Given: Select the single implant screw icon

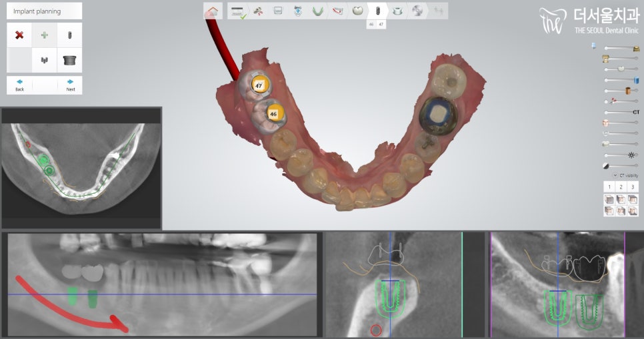Looking at the screenshot, I should [70, 35].
